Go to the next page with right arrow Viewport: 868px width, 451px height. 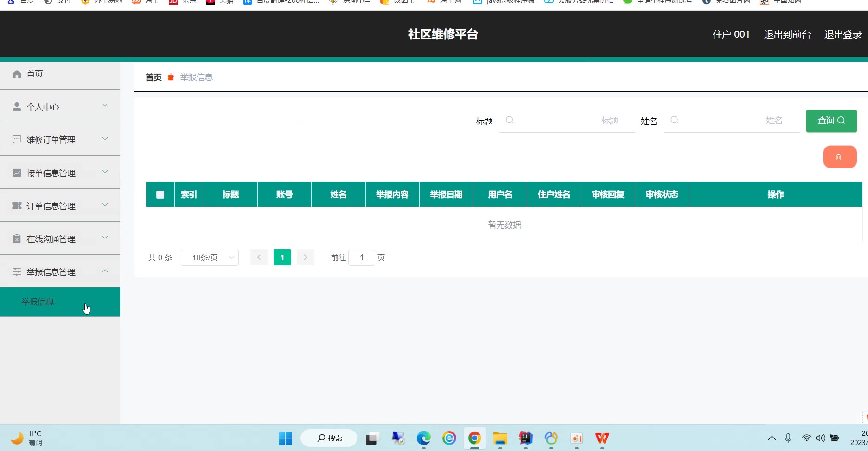306,258
